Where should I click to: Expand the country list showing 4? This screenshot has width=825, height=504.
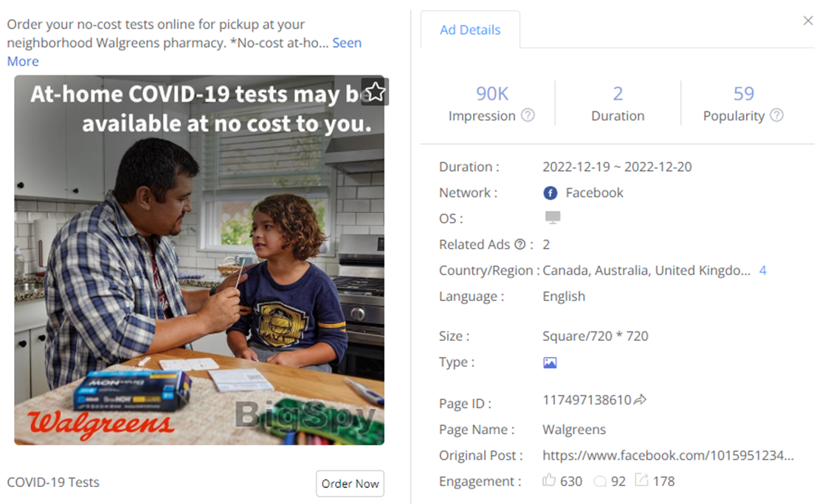click(763, 270)
